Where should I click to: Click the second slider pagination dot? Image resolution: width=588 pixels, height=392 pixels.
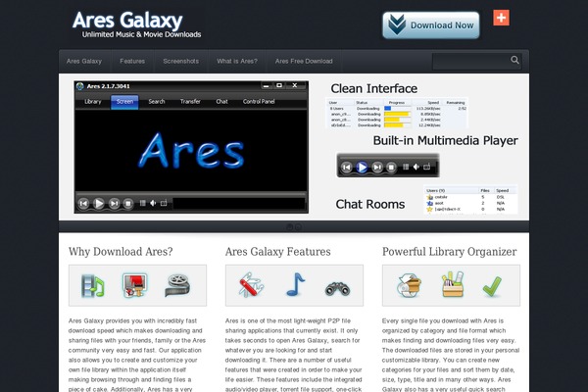298,226
